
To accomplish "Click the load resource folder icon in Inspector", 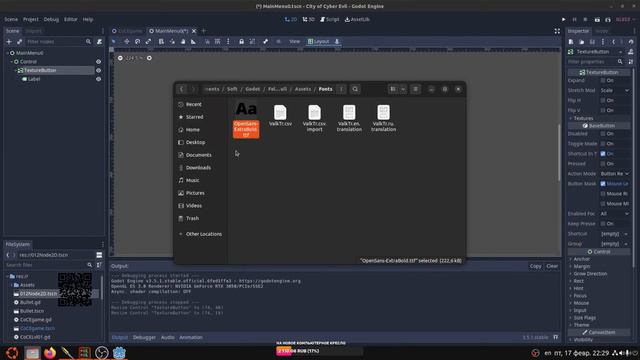I will pyautogui.click(x=582, y=42).
